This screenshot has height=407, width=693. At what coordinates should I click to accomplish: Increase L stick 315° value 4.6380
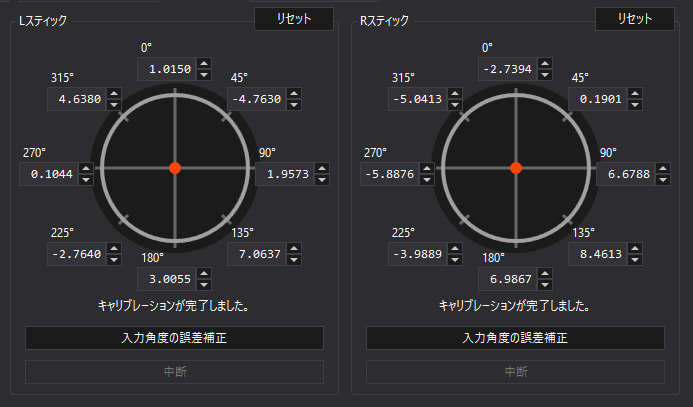(x=114, y=94)
